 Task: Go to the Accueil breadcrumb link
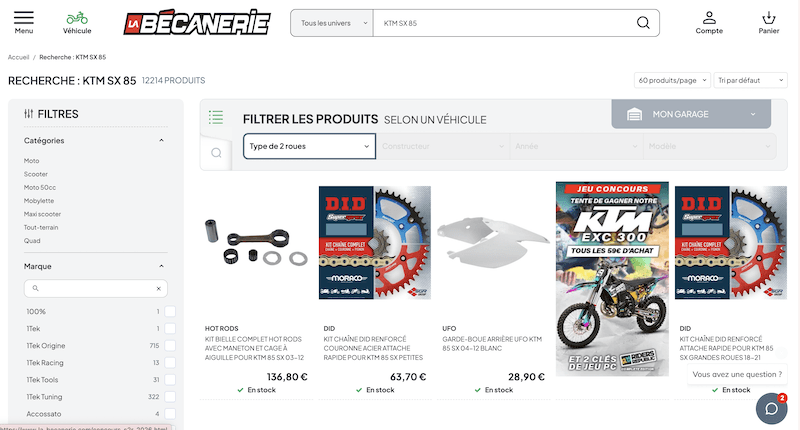[18, 57]
